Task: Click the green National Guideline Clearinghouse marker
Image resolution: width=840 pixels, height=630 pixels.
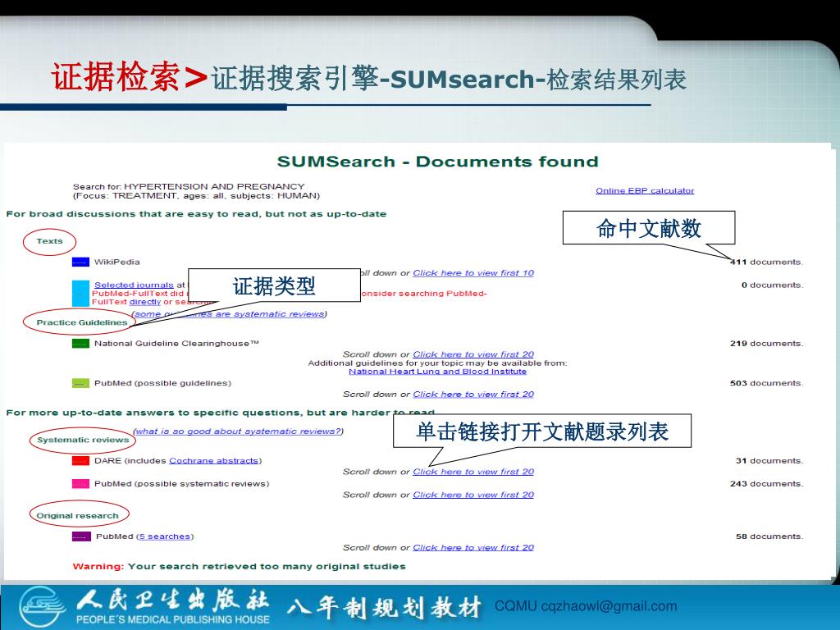Action: [80, 344]
